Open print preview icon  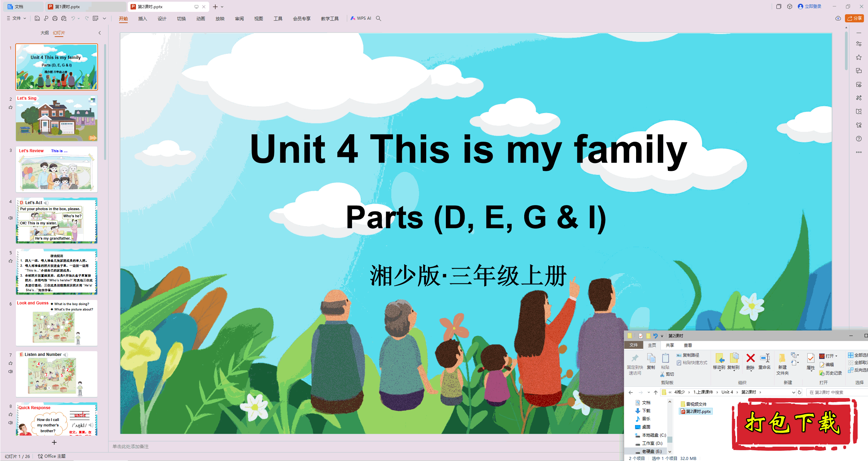pyautogui.click(x=64, y=18)
